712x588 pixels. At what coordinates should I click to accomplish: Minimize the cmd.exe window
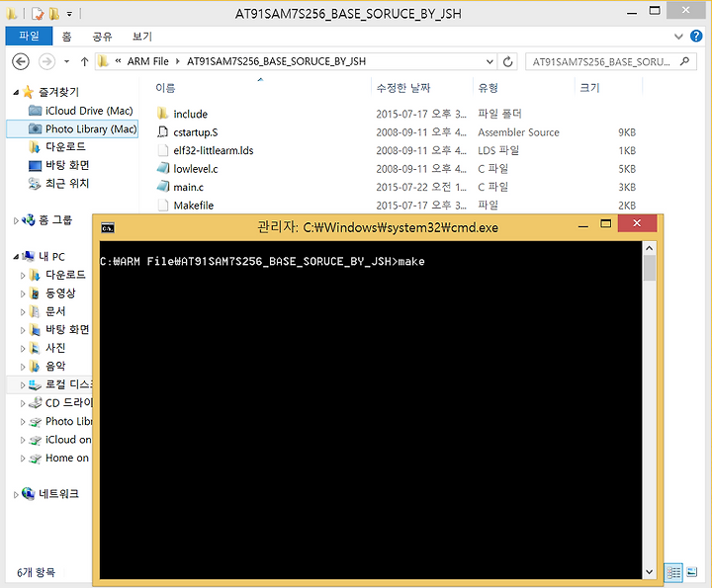click(583, 225)
